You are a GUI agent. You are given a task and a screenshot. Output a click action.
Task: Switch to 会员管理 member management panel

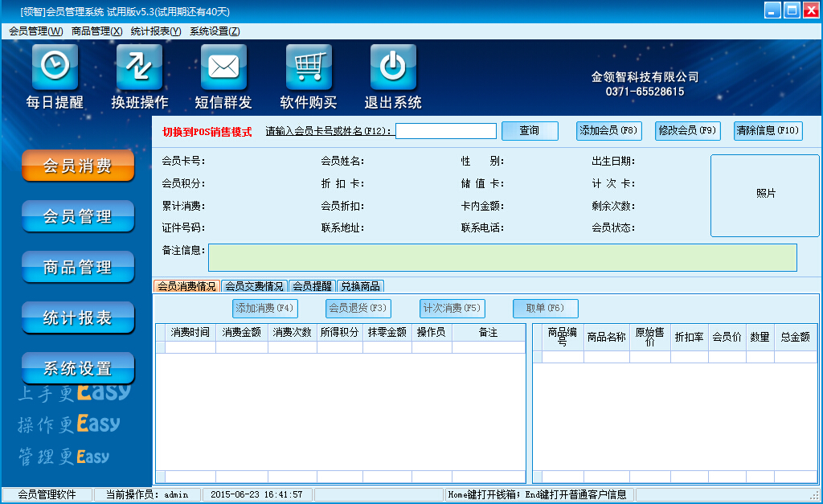(x=77, y=215)
